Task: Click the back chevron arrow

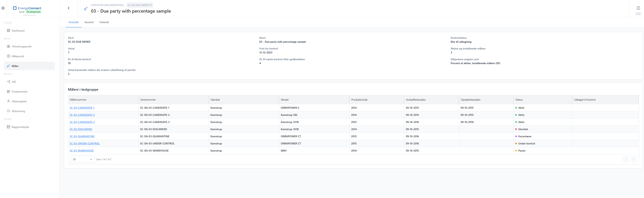Action: [x=69, y=8]
